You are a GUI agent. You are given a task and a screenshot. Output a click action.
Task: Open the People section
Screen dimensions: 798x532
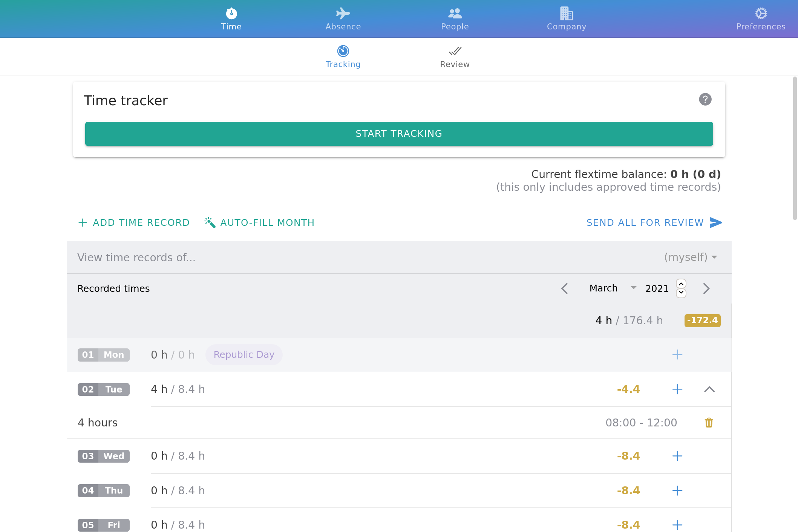(455, 19)
